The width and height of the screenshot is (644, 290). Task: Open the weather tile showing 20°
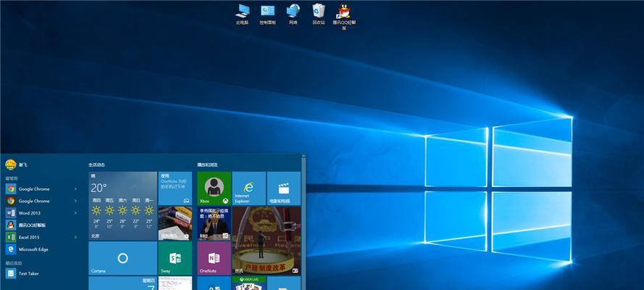(x=123, y=206)
